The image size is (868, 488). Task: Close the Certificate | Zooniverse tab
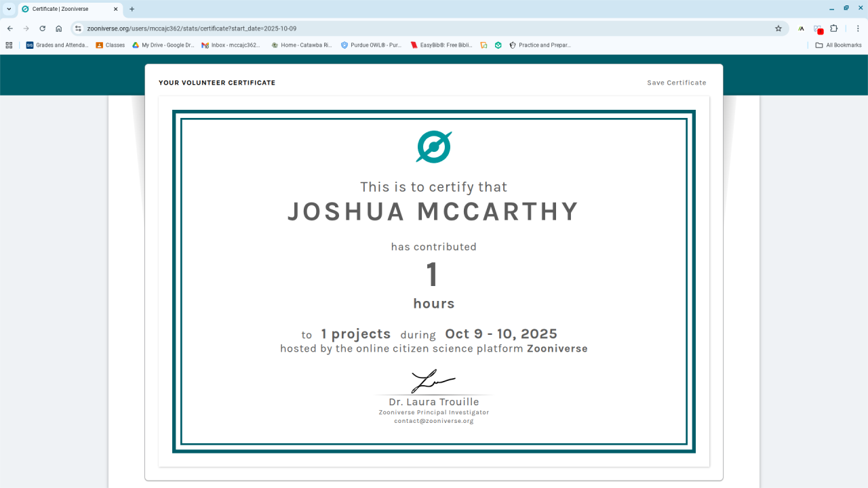[116, 9]
